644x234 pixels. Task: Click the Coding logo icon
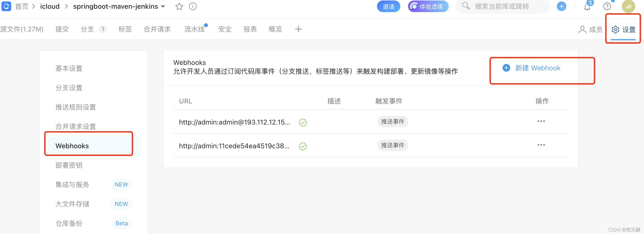[6, 6]
